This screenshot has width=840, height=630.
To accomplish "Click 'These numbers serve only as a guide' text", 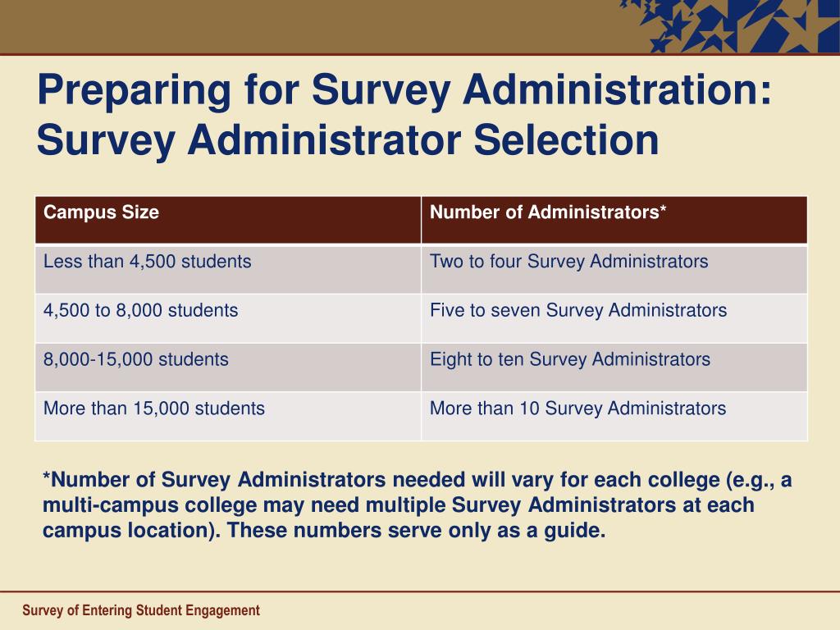I will [416, 531].
